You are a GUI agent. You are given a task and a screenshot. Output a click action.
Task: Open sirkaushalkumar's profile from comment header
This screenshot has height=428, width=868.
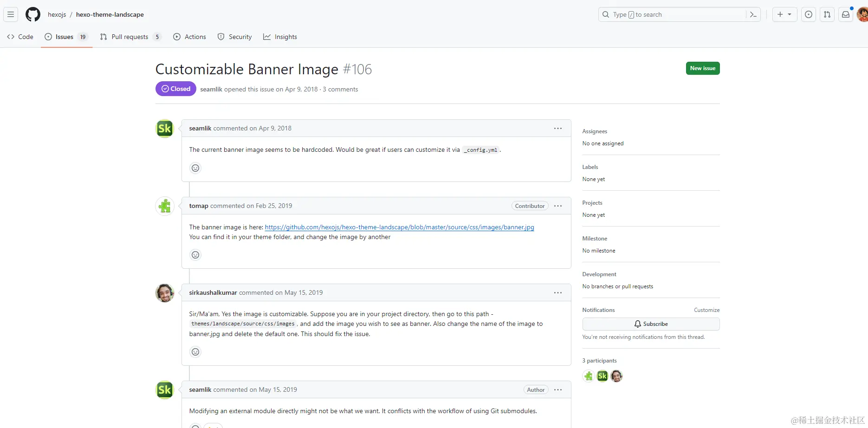click(213, 292)
